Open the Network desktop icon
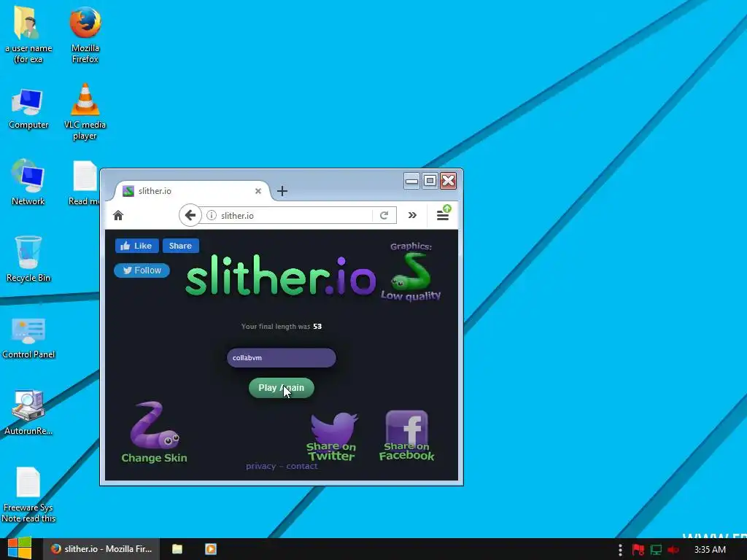 pos(28,182)
